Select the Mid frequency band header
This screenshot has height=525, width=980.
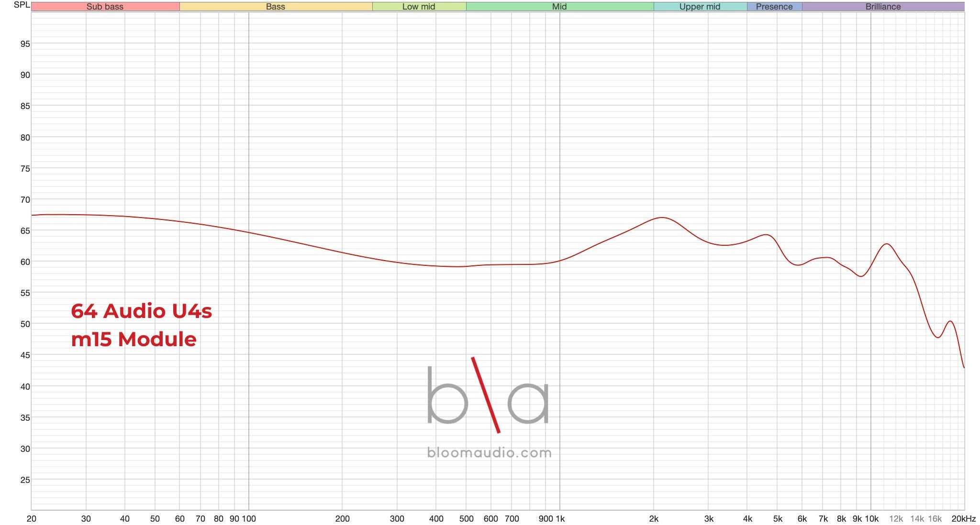pyautogui.click(x=559, y=7)
